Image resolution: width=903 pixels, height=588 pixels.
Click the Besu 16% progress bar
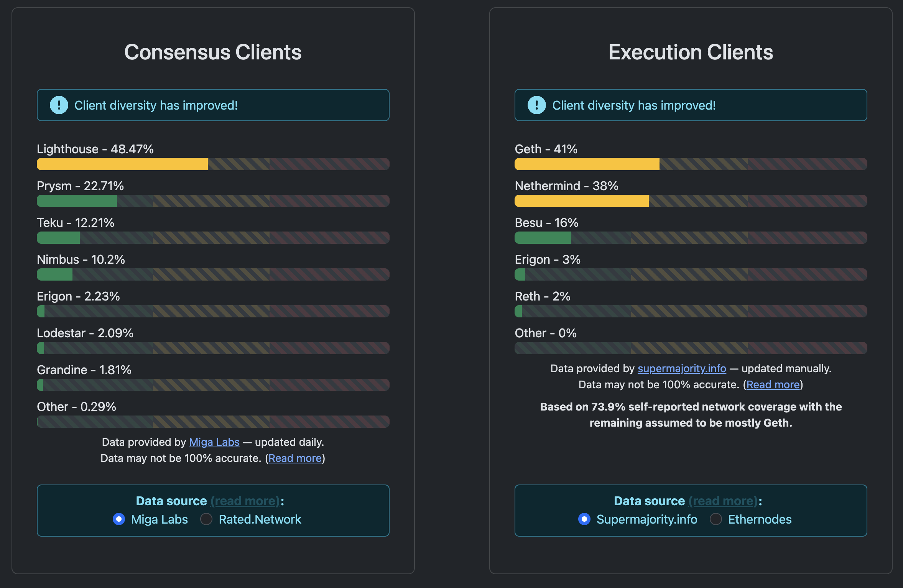point(690,238)
